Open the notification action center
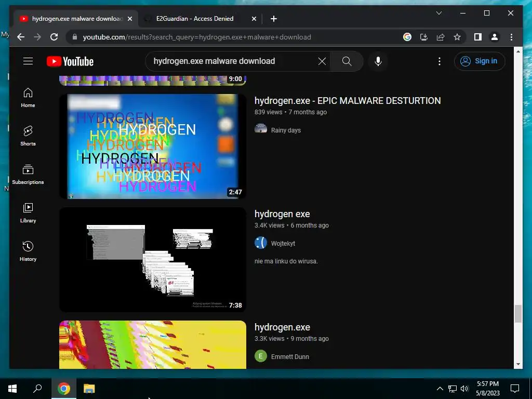This screenshot has height=399, width=532. (515, 389)
